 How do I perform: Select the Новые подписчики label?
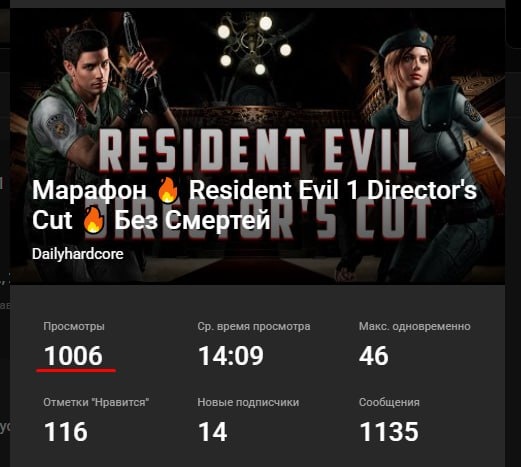(248, 402)
